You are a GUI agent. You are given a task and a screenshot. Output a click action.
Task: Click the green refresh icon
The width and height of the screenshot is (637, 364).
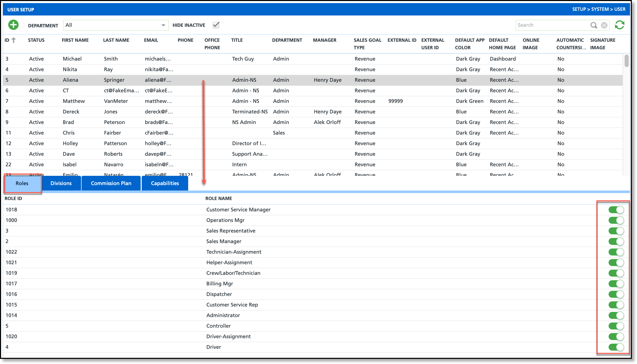point(619,25)
